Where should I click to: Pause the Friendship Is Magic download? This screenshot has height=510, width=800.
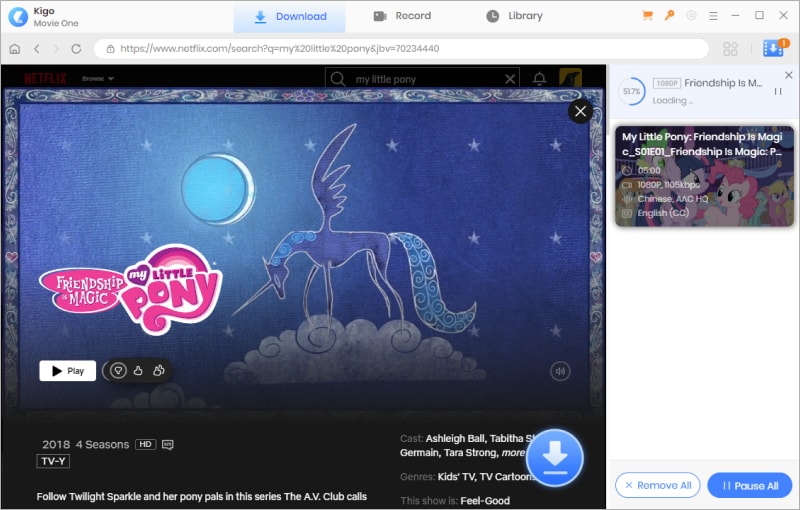778,91
